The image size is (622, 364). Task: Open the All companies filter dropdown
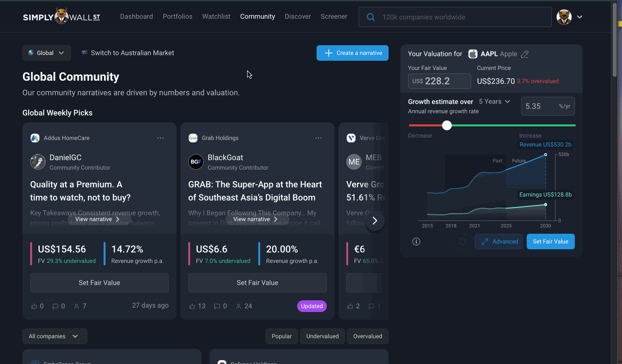tap(55, 336)
